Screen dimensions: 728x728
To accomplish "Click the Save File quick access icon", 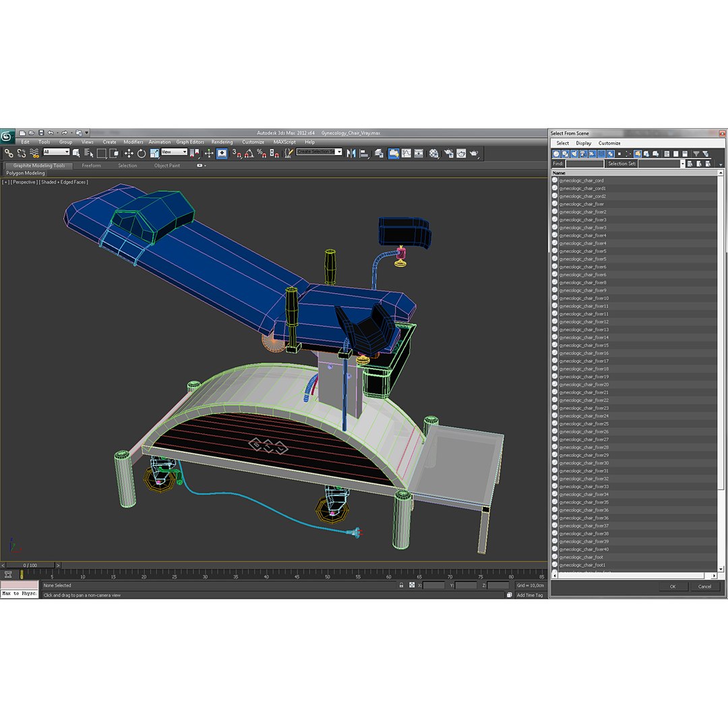I will coord(41,133).
